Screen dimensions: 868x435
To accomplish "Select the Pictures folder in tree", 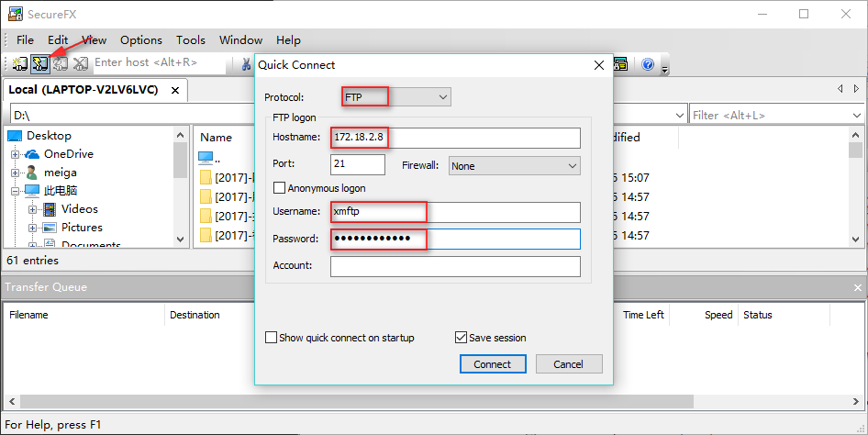I will click(x=82, y=228).
